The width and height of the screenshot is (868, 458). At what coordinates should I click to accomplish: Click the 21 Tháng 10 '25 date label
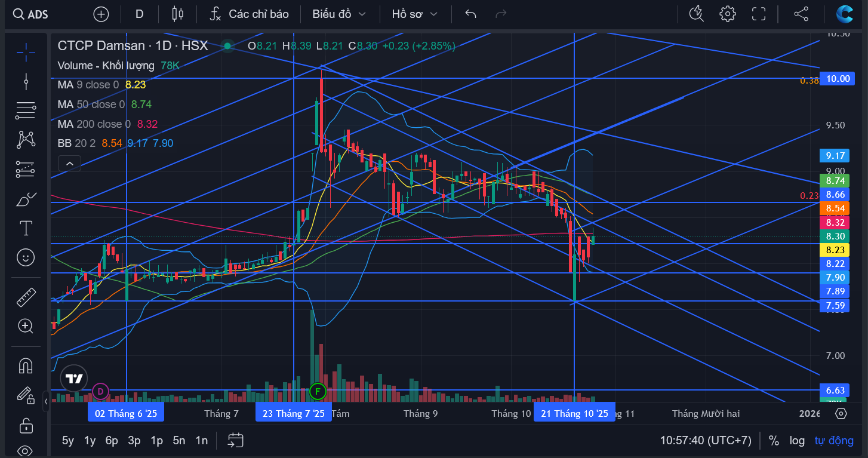(574, 413)
